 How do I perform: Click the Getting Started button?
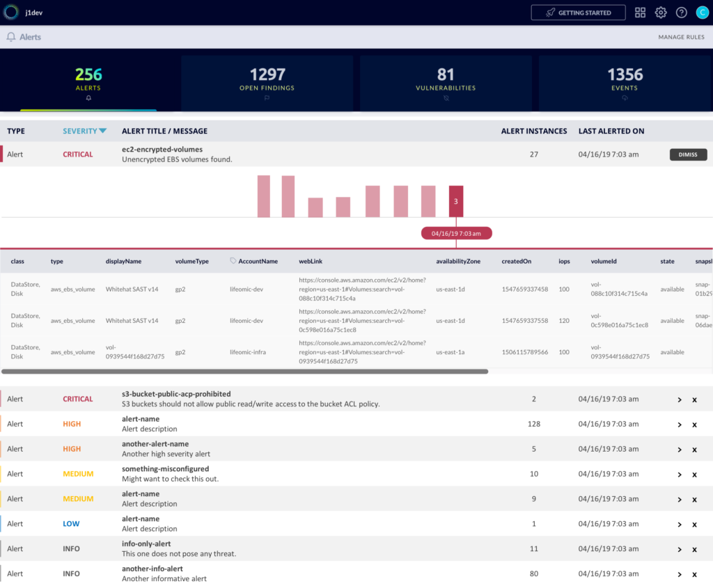(x=578, y=13)
